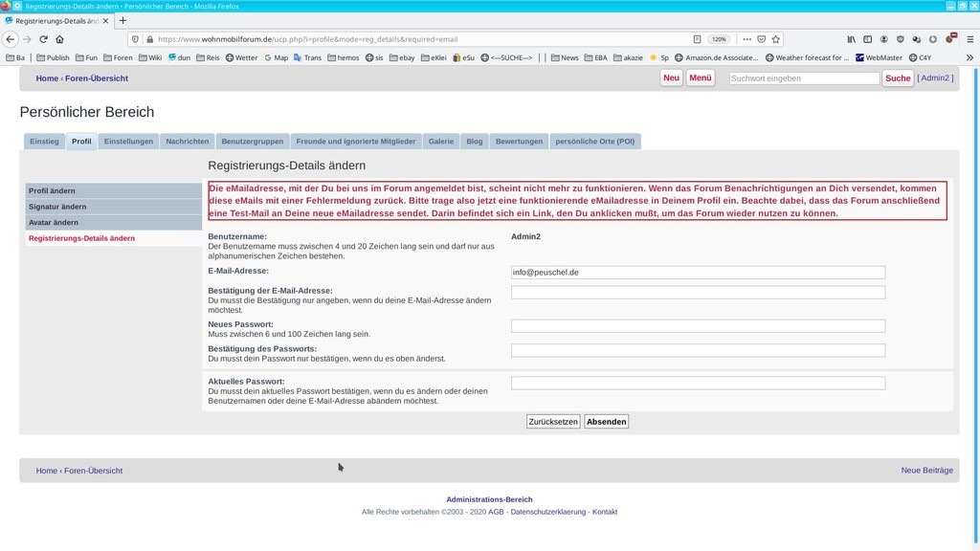This screenshot has height=551, width=980.
Task: Open the Weather forecast bookmark
Action: click(807, 57)
